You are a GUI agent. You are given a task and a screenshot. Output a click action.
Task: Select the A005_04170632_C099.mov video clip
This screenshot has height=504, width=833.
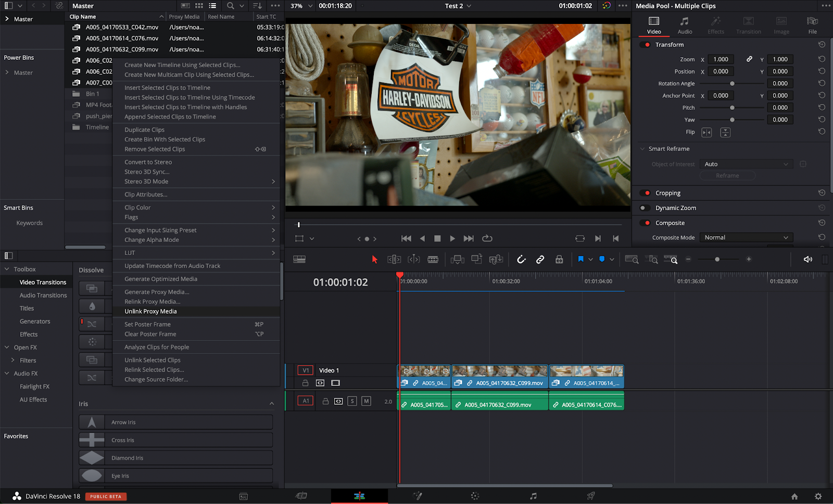[500, 377]
